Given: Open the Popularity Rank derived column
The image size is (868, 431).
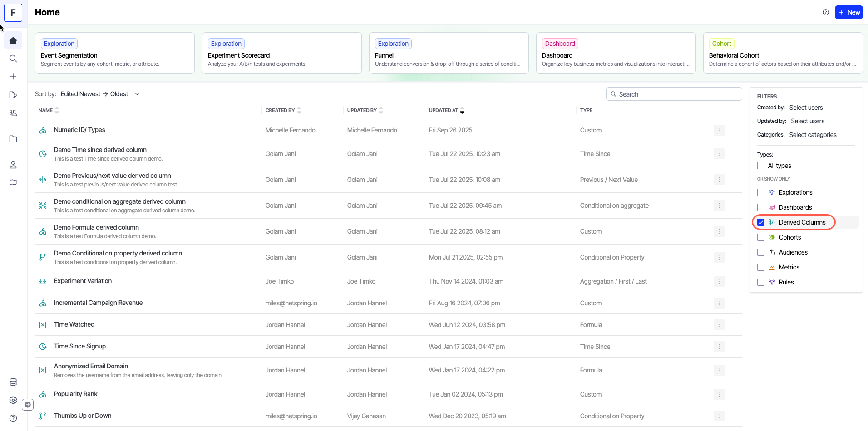Looking at the screenshot, I should pos(76,394).
